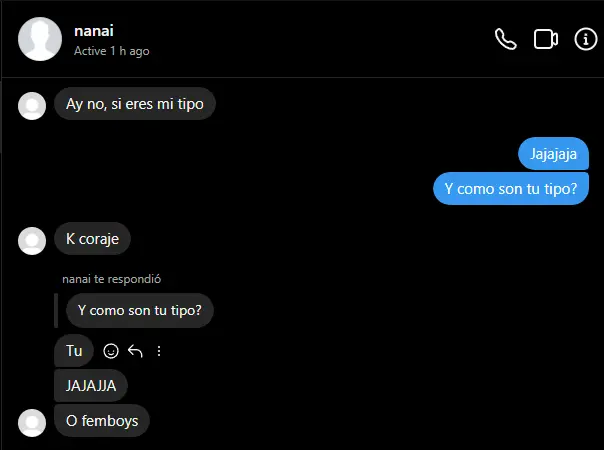The image size is (604, 450).
Task: Select the "K coraje" message bubble
Action: pyautogui.click(x=92, y=239)
